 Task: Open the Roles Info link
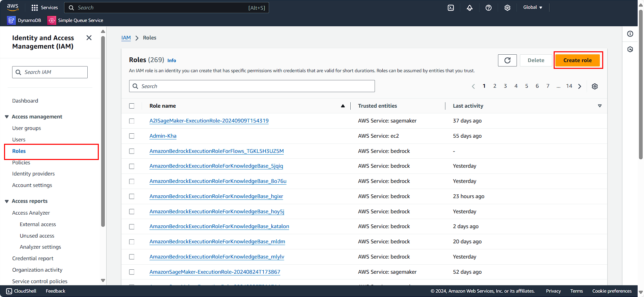(x=172, y=60)
